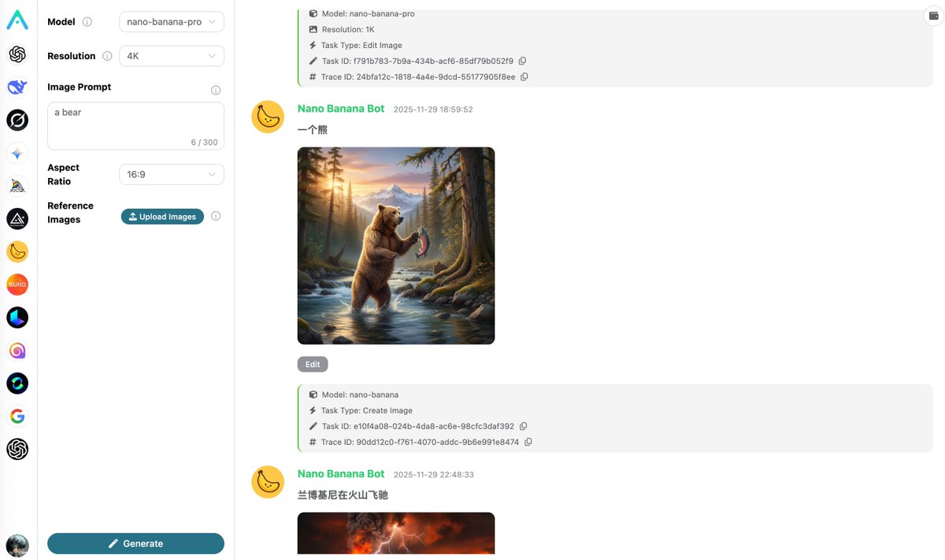The height and width of the screenshot is (560, 945).
Task: Open the Grok slashed-circle icon
Action: (x=17, y=120)
